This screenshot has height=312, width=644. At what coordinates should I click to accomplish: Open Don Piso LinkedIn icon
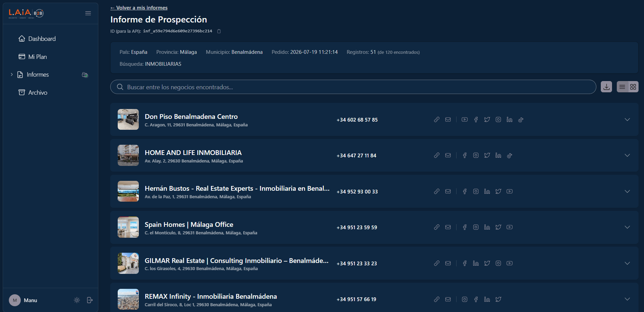[x=510, y=120]
